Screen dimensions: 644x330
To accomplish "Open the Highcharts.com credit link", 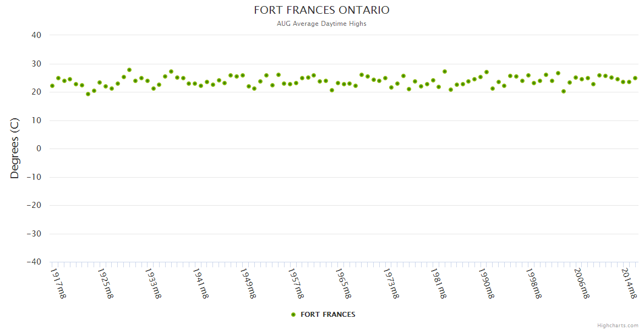I will tap(618, 325).
